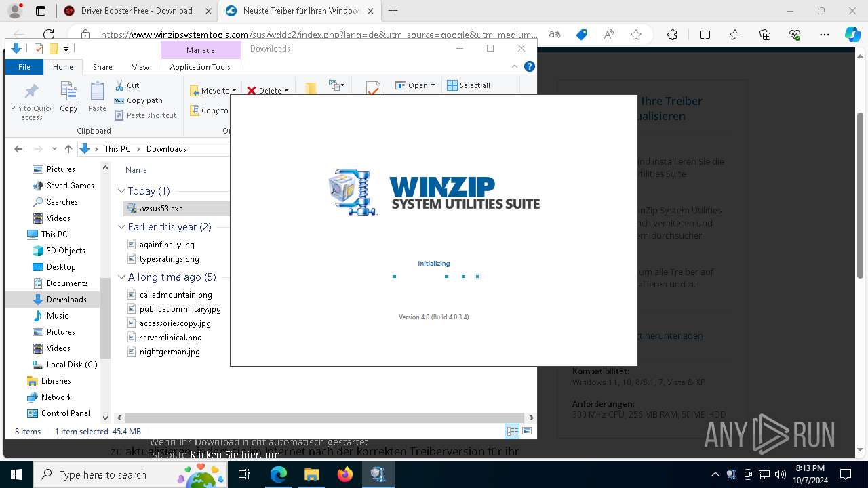Navigate back in File Explorer
This screenshot has width=868, height=488.
[x=18, y=149]
